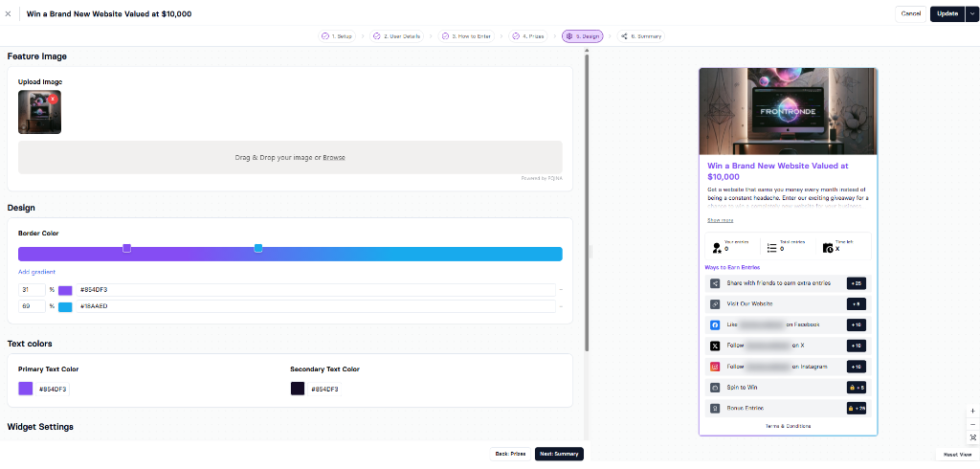Click the Facebook icon in the widget preview

[x=715, y=325]
